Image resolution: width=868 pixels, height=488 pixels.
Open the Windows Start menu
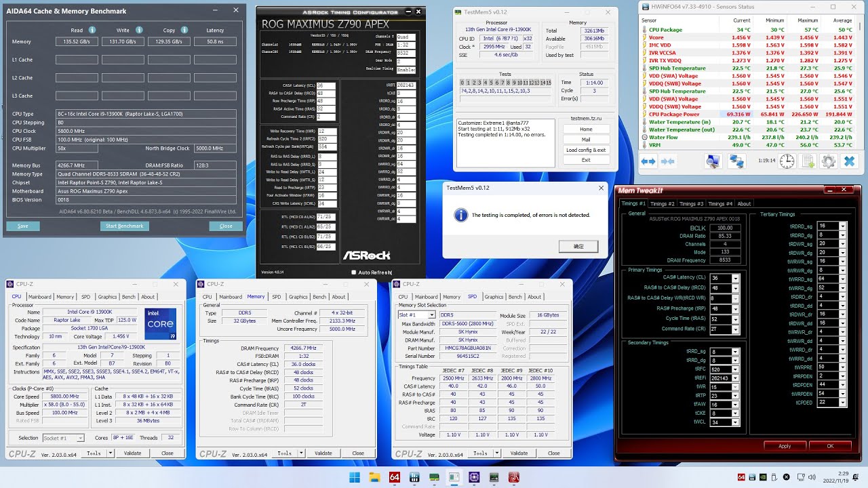click(355, 477)
